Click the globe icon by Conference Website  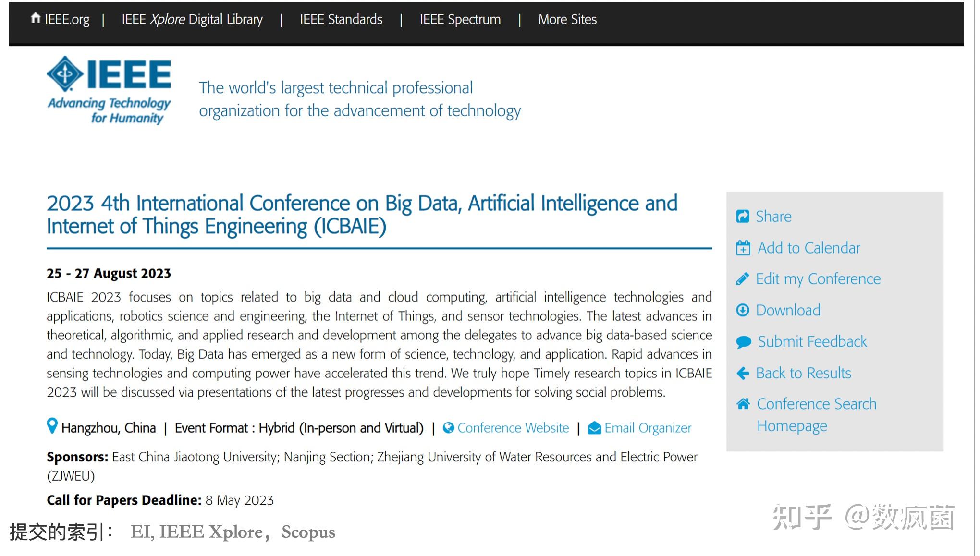pyautogui.click(x=448, y=428)
